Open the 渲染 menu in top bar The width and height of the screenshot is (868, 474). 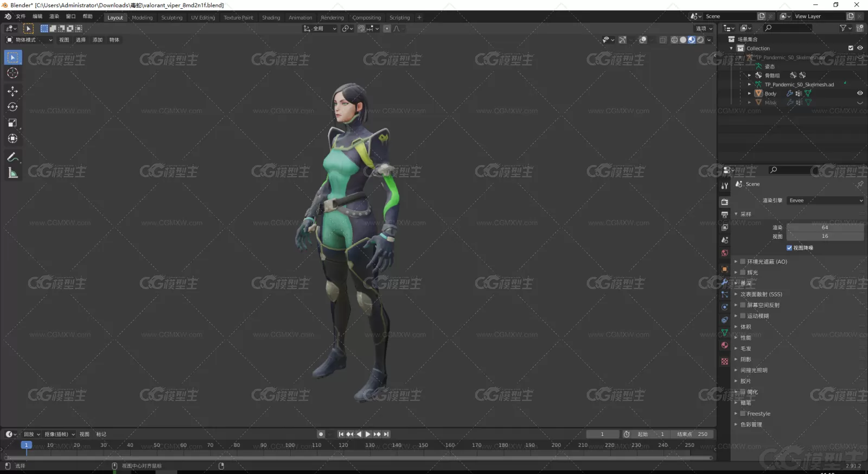tap(54, 17)
